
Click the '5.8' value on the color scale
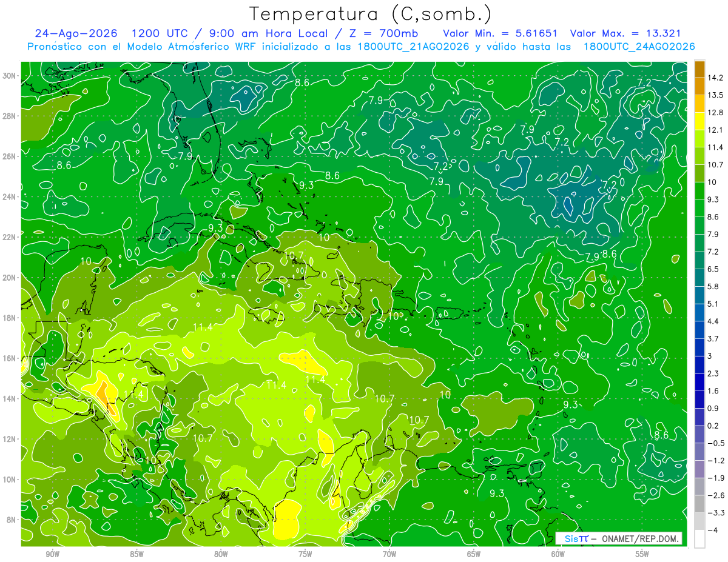713,287
